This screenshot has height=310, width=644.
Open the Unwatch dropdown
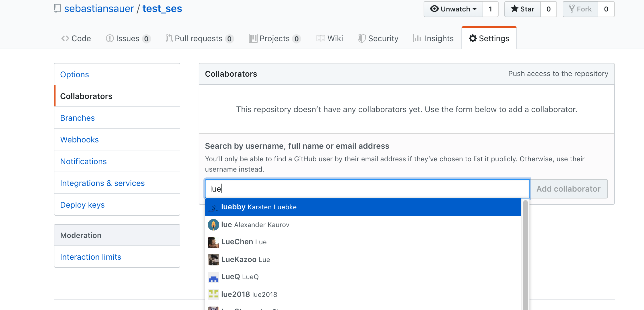453,9
